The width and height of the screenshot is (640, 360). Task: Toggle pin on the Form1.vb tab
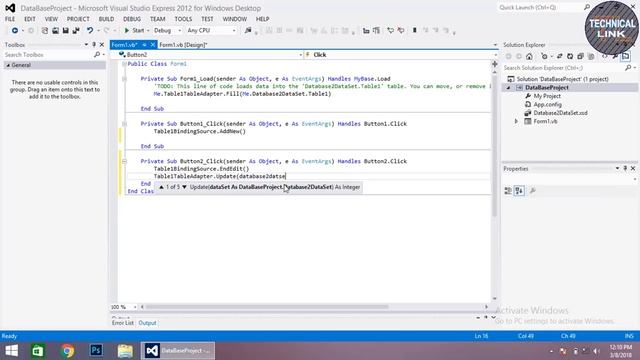point(144,45)
